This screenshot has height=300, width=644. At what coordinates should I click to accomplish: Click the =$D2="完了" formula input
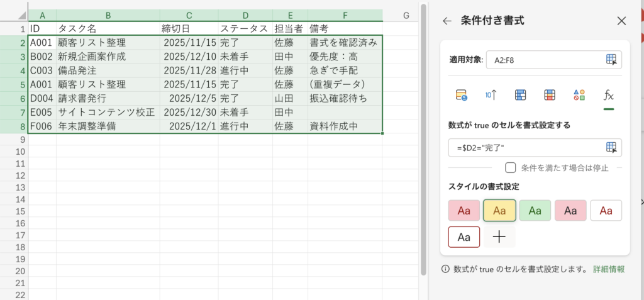525,147
